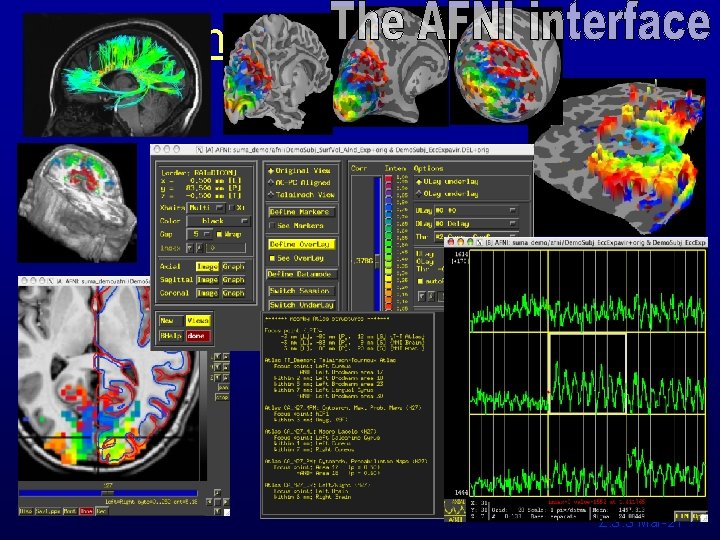Click the Switch UnderLay button
Image resolution: width=720 pixels, height=540 pixels.
301,305
